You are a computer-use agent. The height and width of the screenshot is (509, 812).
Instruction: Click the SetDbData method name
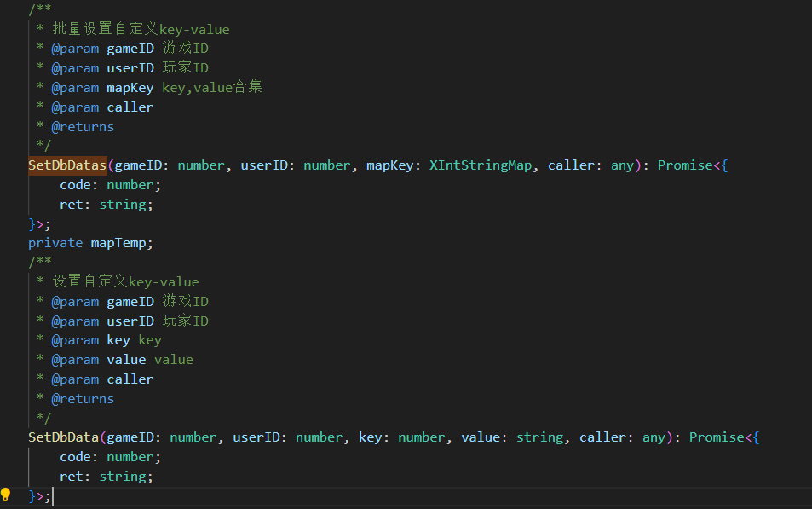click(63, 437)
